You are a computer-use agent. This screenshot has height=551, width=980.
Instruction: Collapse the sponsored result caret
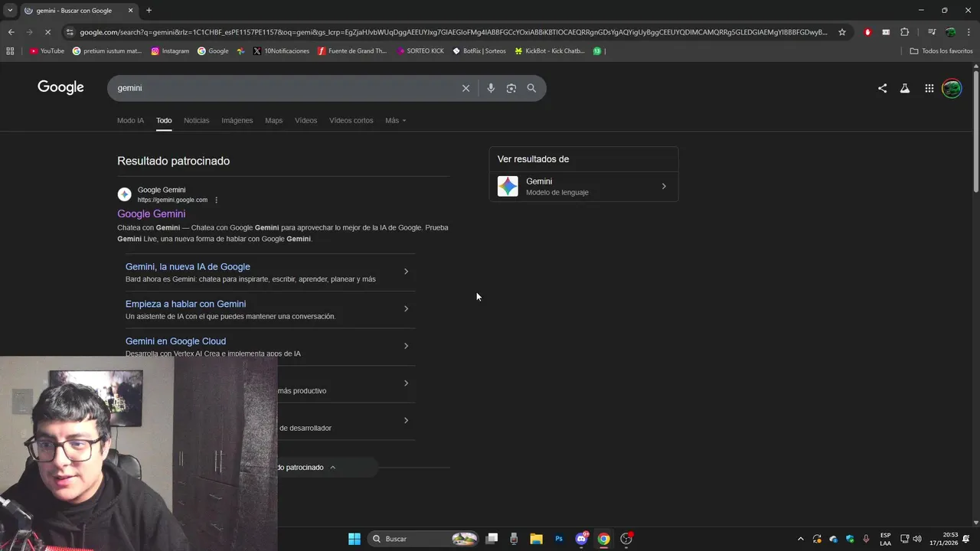(x=332, y=468)
